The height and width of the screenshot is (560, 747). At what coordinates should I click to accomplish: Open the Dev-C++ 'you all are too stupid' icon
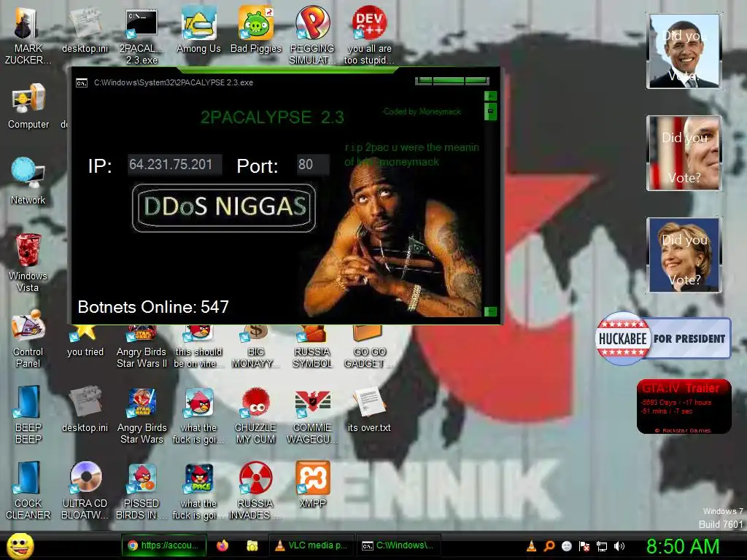tap(369, 36)
